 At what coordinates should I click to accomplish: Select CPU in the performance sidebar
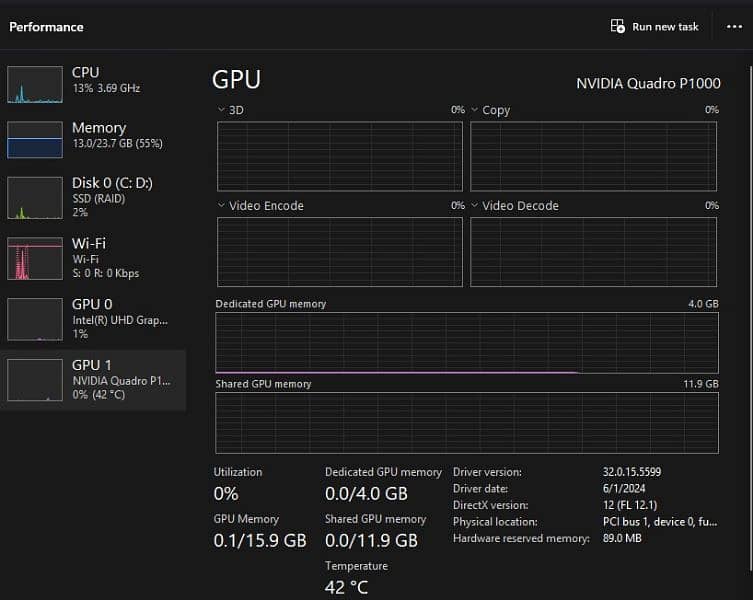point(86,73)
